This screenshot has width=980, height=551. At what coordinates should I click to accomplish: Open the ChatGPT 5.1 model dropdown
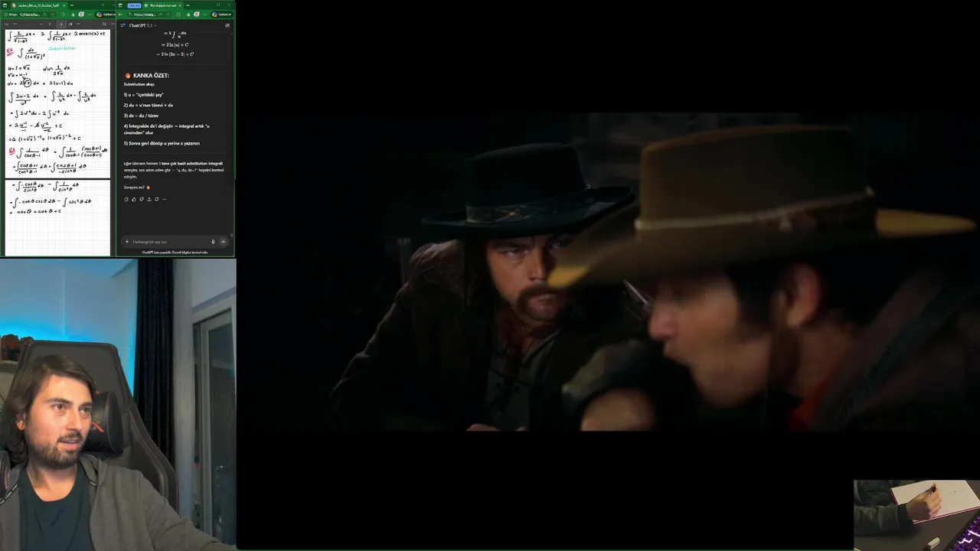tap(143, 25)
